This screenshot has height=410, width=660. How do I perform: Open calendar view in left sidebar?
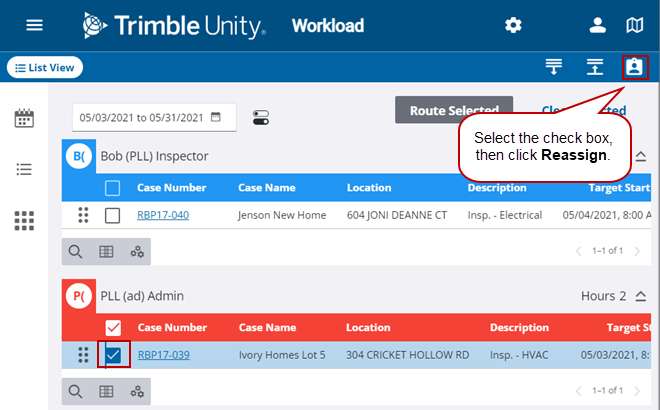[24, 119]
